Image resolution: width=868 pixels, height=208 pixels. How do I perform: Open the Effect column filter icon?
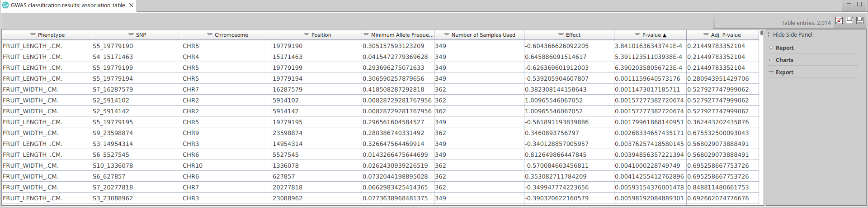click(x=561, y=35)
